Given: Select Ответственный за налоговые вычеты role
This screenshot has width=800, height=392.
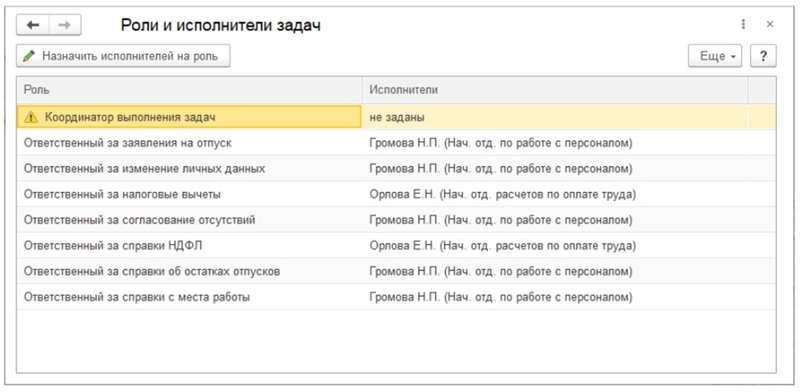Looking at the screenshot, I should click(396, 194).
